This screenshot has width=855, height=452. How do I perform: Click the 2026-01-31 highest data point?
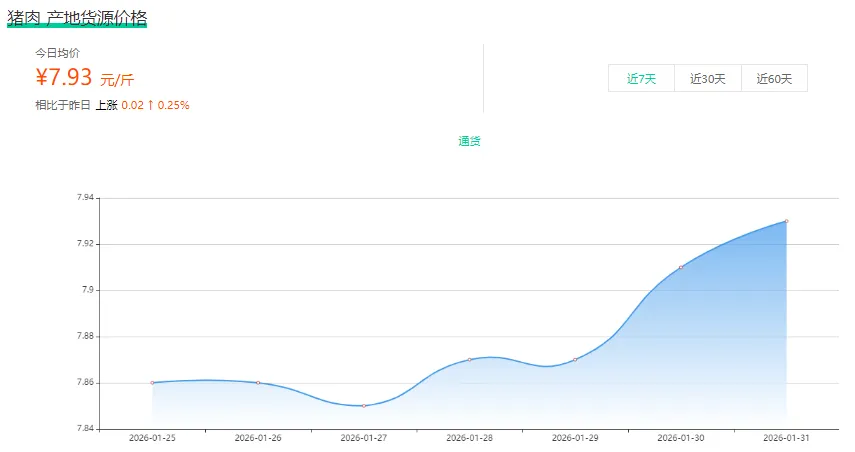[786, 221]
